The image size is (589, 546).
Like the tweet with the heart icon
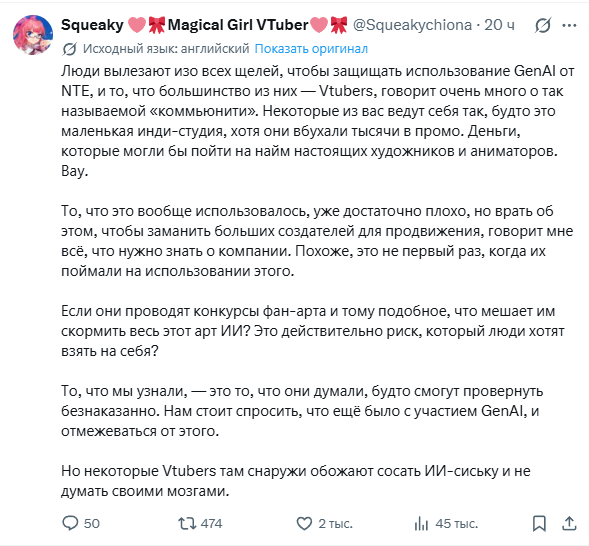click(304, 523)
